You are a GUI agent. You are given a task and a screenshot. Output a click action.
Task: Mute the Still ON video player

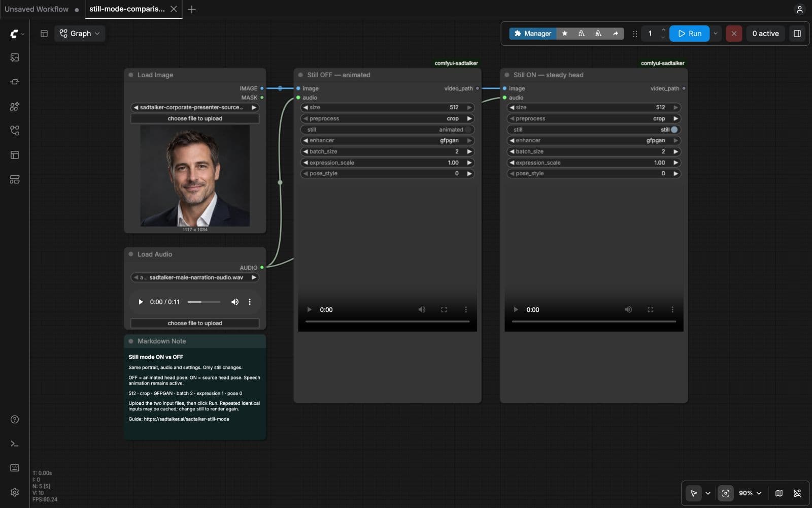click(x=628, y=309)
